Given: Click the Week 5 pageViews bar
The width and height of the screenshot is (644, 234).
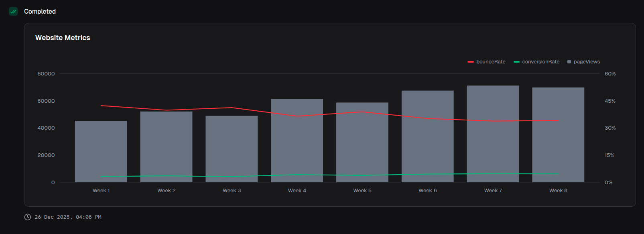Looking at the screenshot, I should tap(362, 144).
